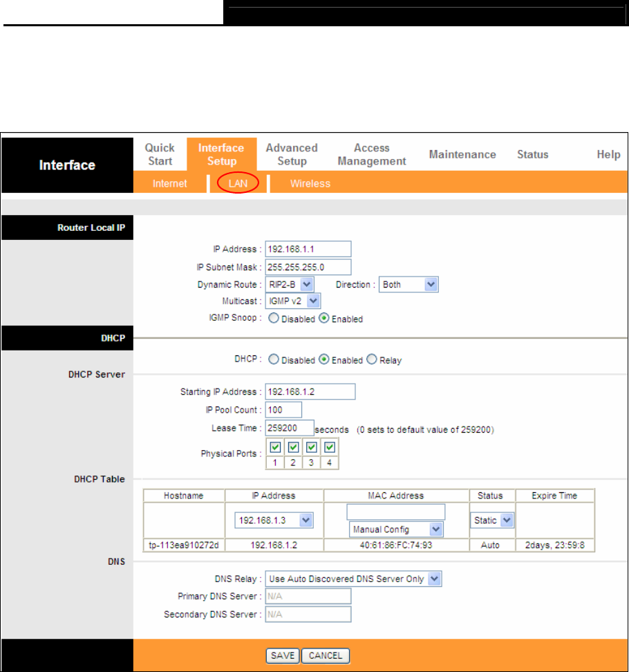
Task: Click the SAVE button
Action: click(x=283, y=655)
